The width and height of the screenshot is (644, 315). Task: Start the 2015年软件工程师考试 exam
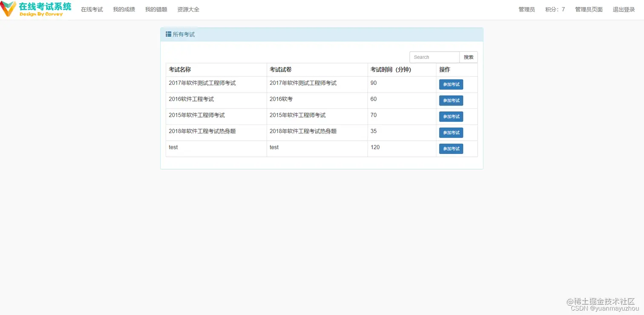pos(451,117)
